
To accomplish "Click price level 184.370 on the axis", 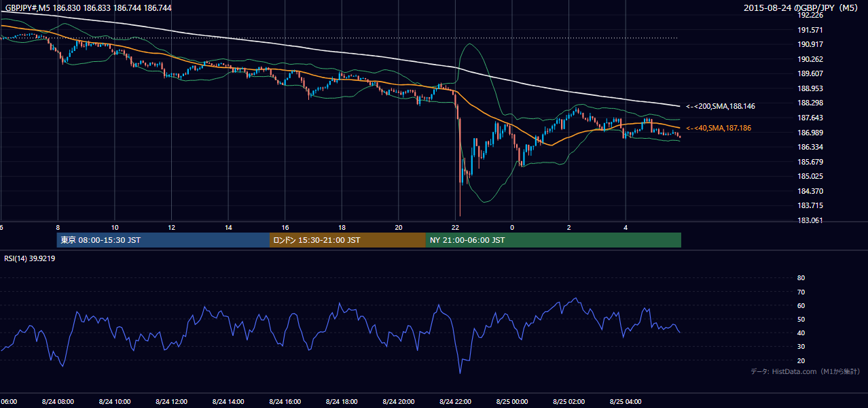I will 810,192.
